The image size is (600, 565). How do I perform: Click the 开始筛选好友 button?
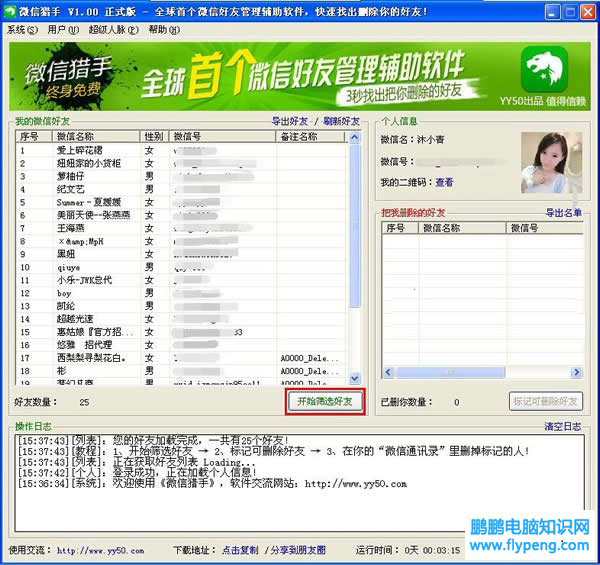point(325,401)
